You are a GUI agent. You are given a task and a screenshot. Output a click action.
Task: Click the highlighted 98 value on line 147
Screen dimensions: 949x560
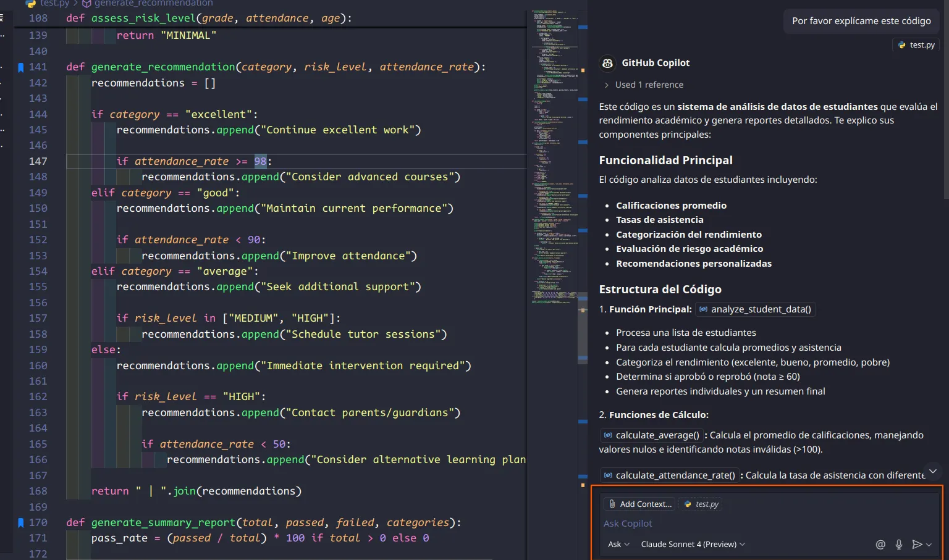260,161
